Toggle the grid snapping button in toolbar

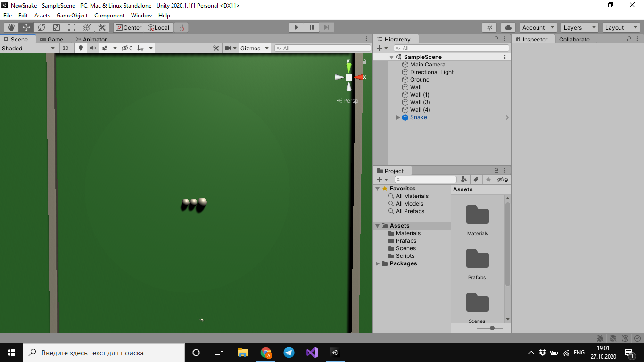[181, 27]
